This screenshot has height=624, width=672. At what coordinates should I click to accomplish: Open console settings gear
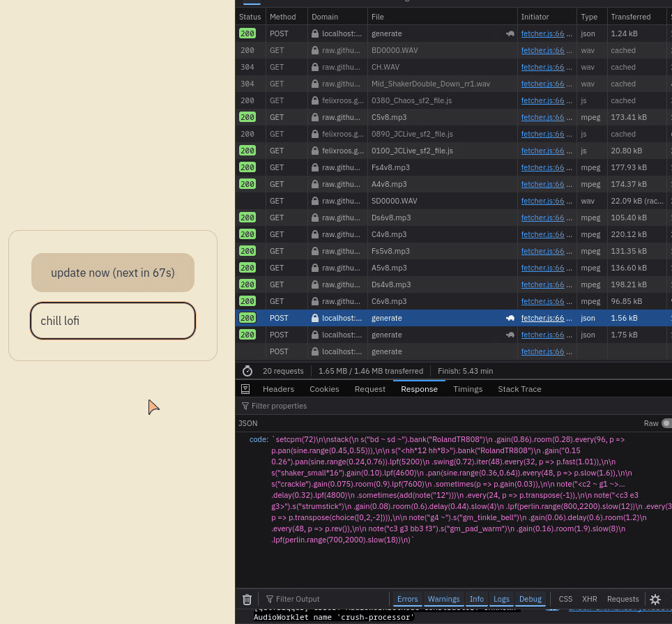(655, 599)
